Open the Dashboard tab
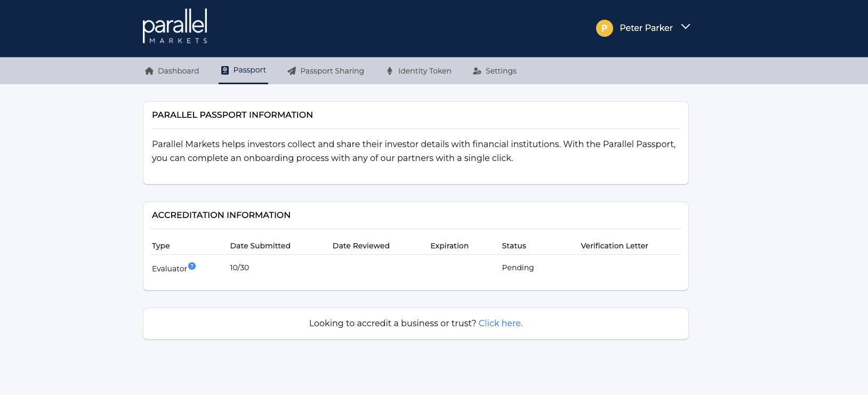Screen dimensions: 868x395 click(172, 71)
